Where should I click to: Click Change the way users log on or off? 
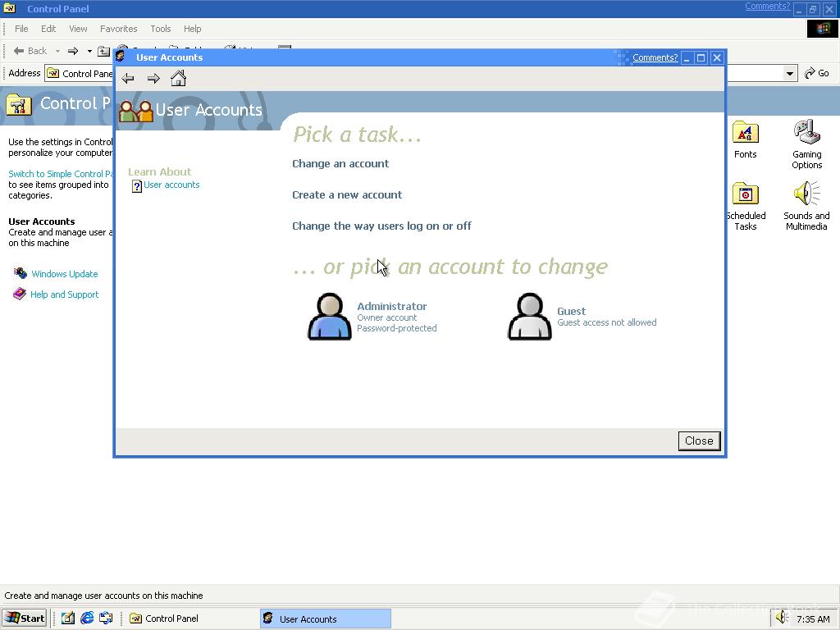point(381,226)
